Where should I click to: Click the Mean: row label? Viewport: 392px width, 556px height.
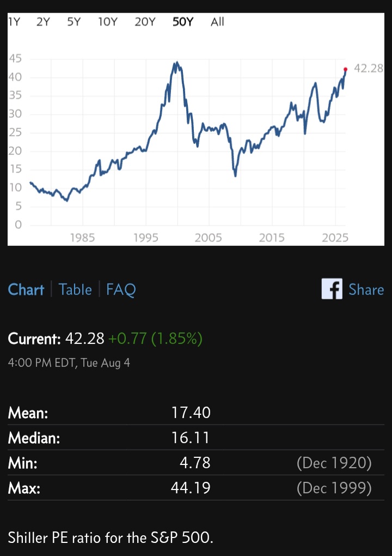28,413
